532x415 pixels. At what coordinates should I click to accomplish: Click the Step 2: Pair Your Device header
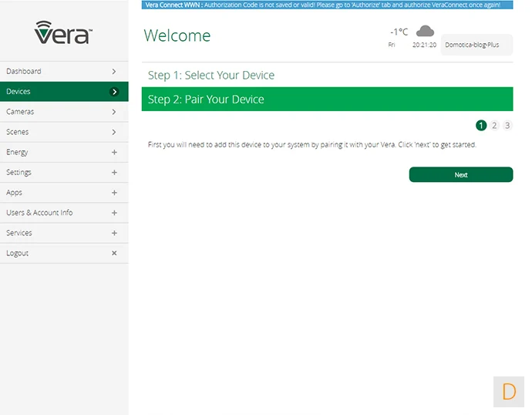[x=327, y=99]
